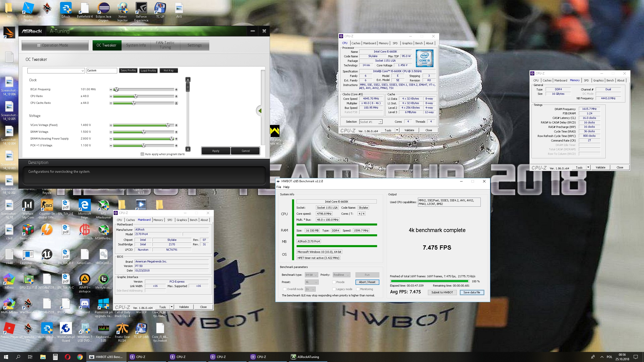Viewport: 644px width, 362px height.
Task: Launch MSI Afterburner desktop shortcut
Action: [x=103, y=209]
